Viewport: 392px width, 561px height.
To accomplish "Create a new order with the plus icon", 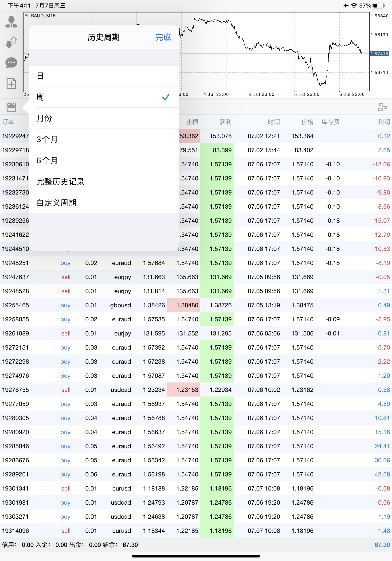I will (x=11, y=84).
